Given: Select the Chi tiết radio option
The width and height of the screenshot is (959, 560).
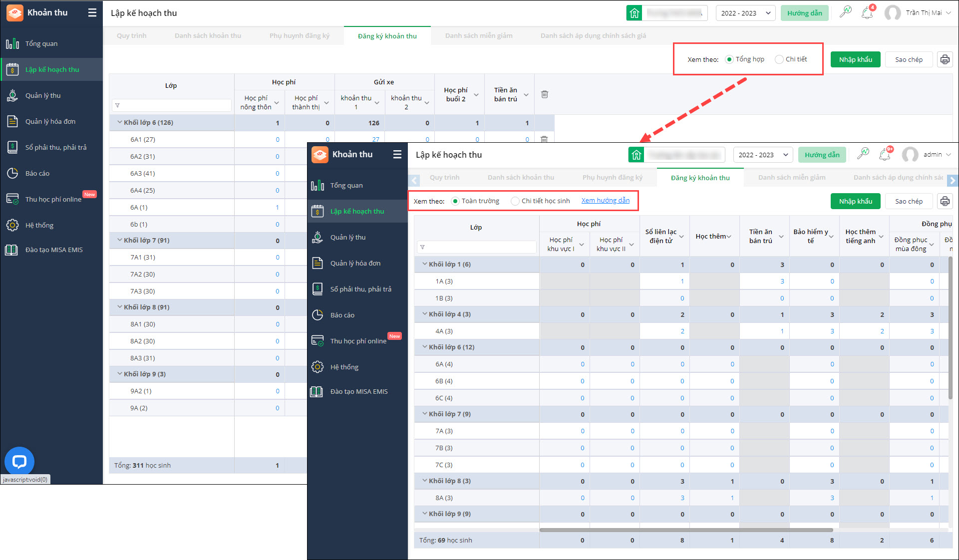Looking at the screenshot, I should 779,59.
